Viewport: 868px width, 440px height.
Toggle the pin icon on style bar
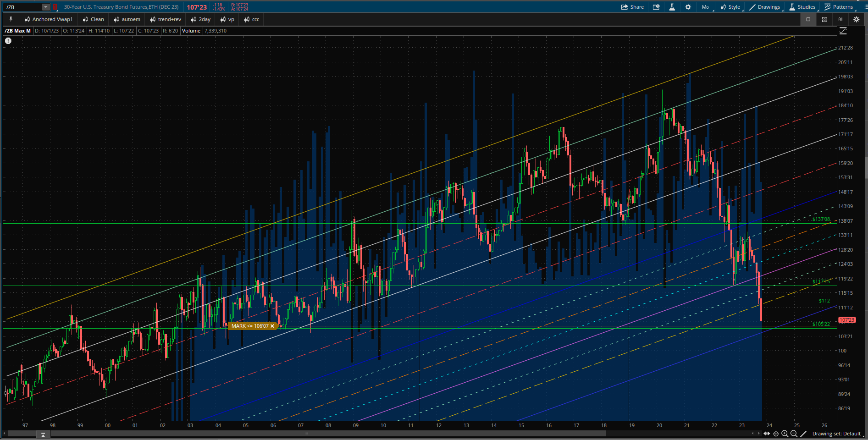[11, 19]
